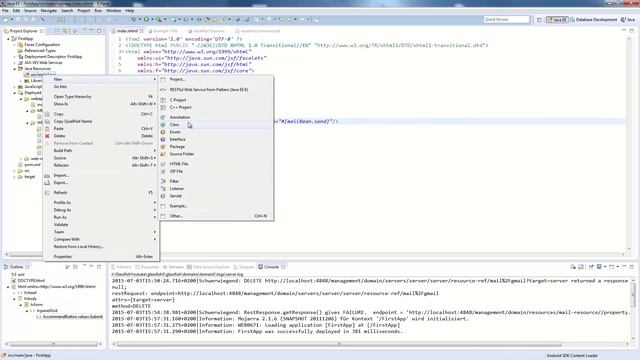
Task: Click the green Run toolbar icon
Action: pos(146,19)
